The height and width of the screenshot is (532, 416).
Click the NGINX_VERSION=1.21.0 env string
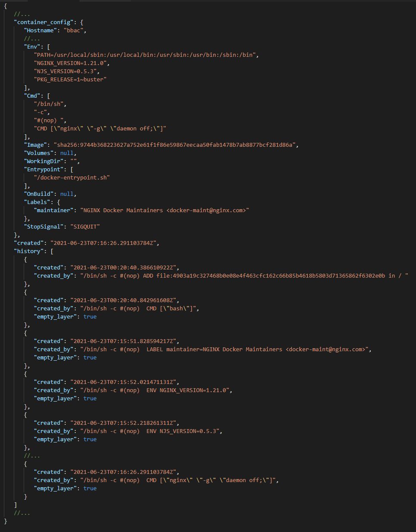[x=71, y=63]
